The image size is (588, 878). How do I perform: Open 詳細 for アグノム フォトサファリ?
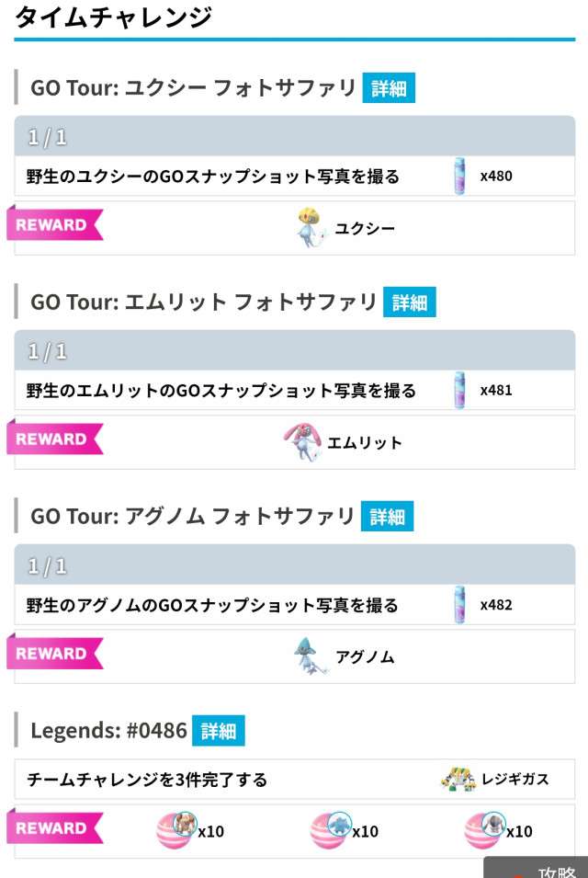[x=387, y=517]
